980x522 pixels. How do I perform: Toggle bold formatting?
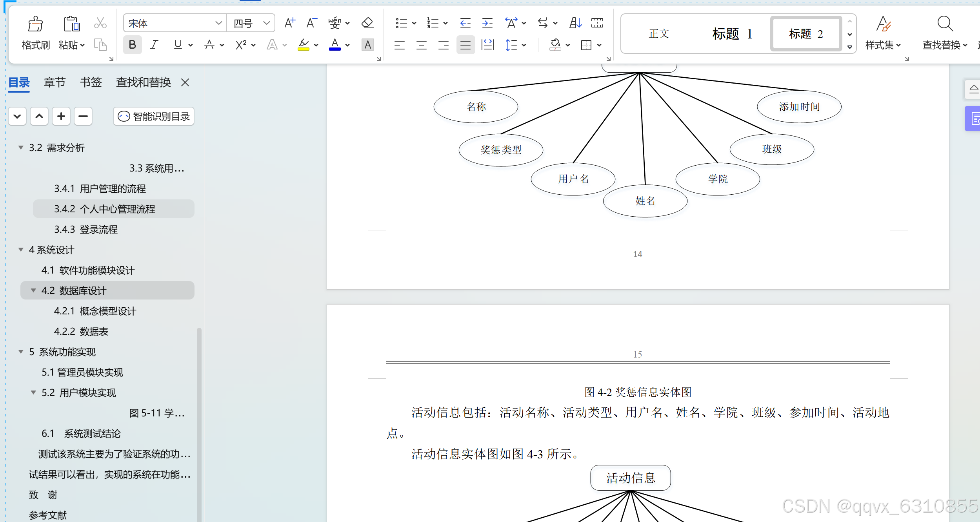tap(133, 45)
